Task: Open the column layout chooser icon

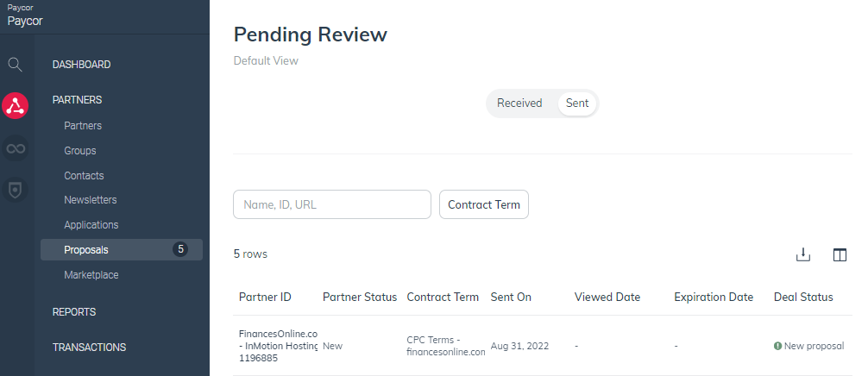Action: [840, 255]
